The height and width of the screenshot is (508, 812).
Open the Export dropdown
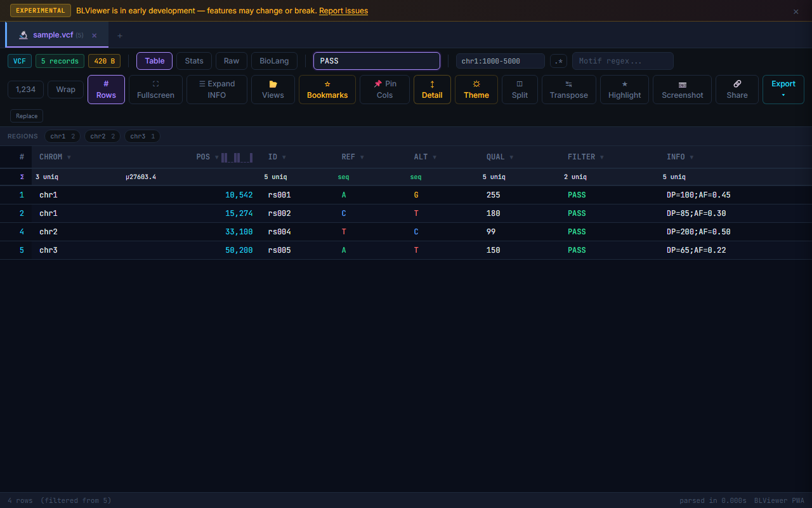click(783, 90)
